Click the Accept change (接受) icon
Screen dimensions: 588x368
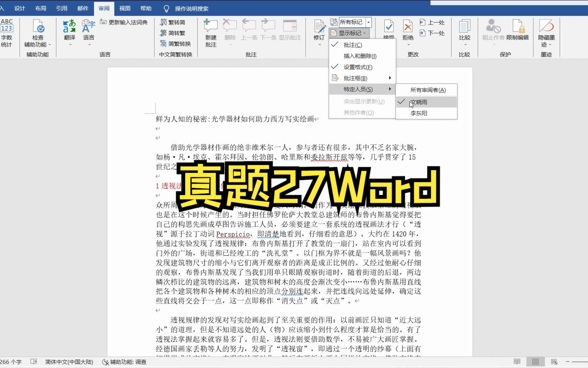[x=389, y=27]
